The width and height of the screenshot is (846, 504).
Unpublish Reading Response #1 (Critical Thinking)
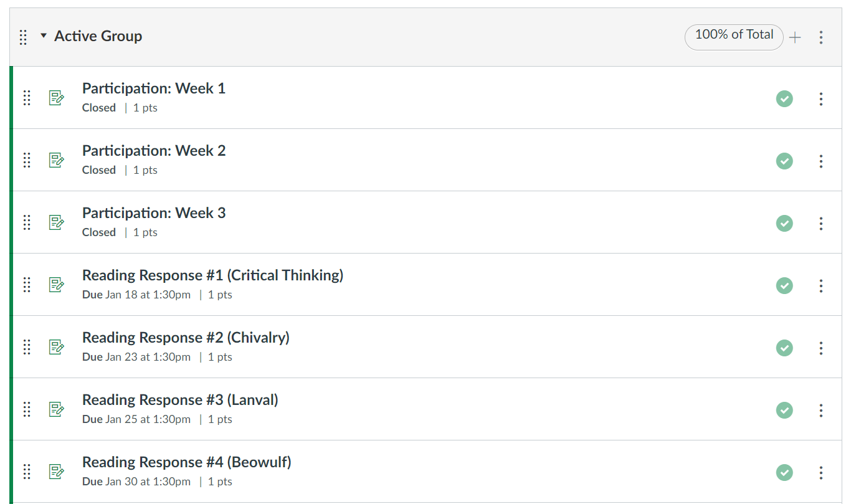coord(784,285)
